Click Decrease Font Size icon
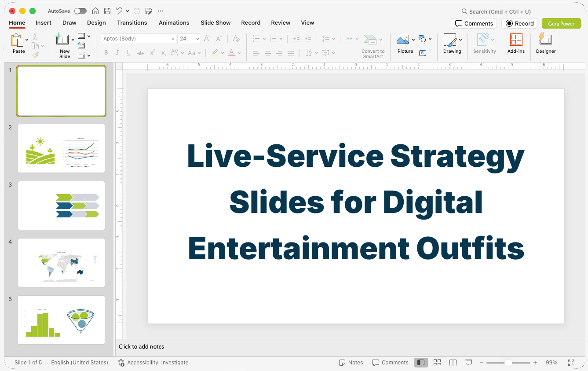This screenshot has width=588, height=371. 219,39
